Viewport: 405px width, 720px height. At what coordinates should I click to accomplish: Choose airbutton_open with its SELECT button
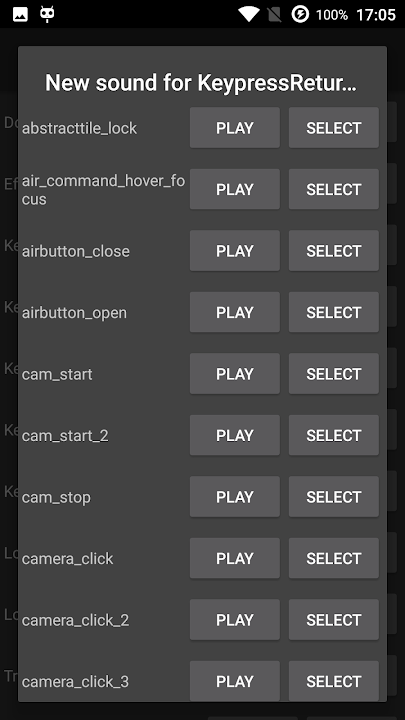334,312
